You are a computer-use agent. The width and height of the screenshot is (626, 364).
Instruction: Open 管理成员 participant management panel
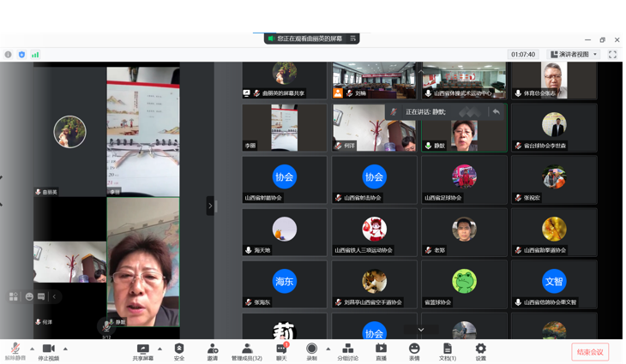(x=247, y=351)
